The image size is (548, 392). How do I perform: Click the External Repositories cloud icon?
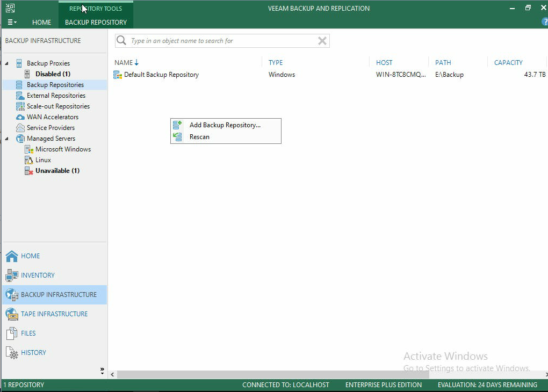pyautogui.click(x=20, y=96)
